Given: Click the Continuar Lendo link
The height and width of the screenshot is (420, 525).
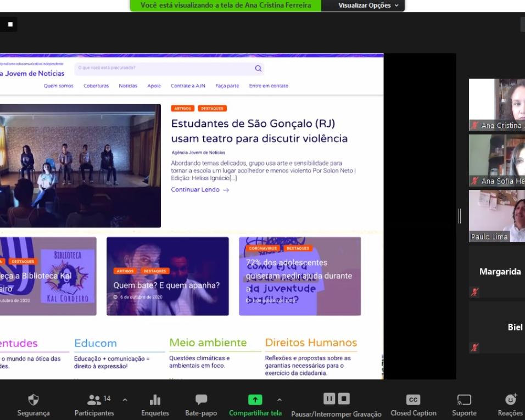Looking at the screenshot, I should coord(200,190).
